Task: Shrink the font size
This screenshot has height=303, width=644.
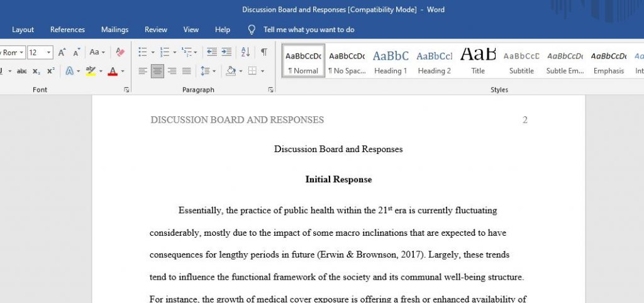Action: [x=76, y=52]
